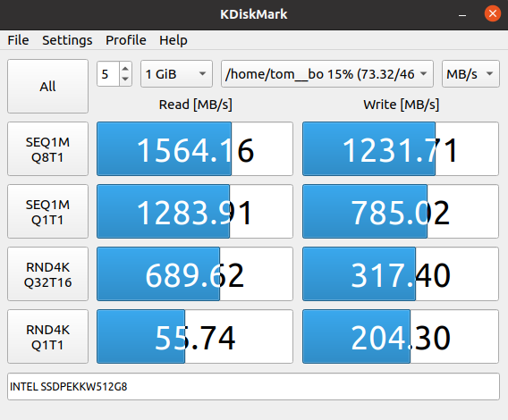Open the /home/tom__bo target drive dropdown
Viewport: 508px width, 420px height.
[x=327, y=74]
